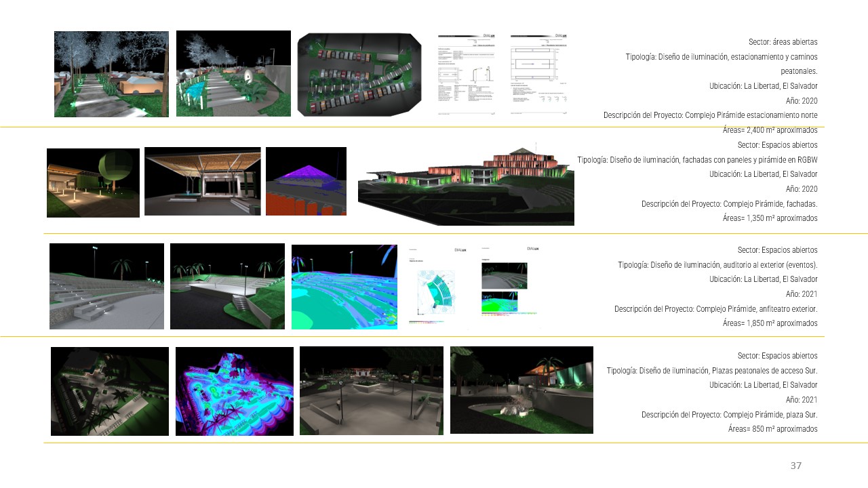This screenshot has height=488, width=868.
Task: Select the night parking lot render with trees
Action: 111,73
